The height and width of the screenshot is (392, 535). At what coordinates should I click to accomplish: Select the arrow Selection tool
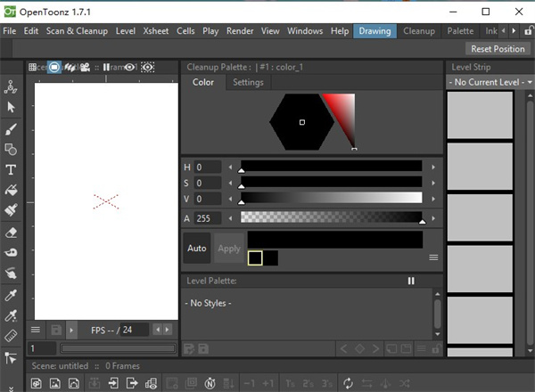[x=12, y=107]
